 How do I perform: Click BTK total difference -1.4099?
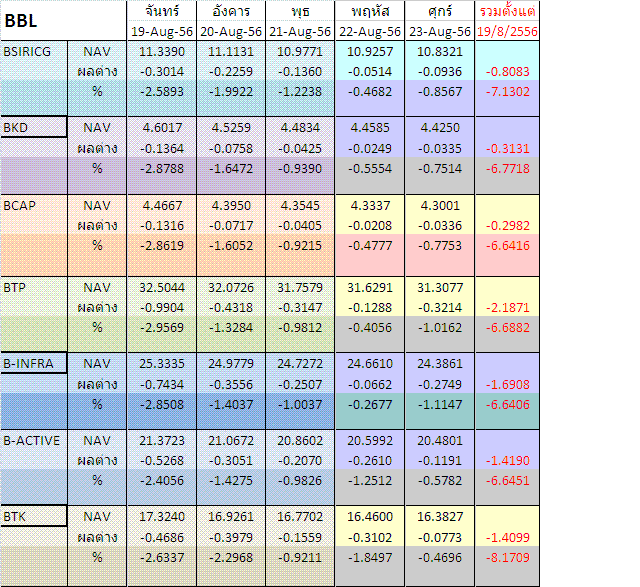pos(507,537)
